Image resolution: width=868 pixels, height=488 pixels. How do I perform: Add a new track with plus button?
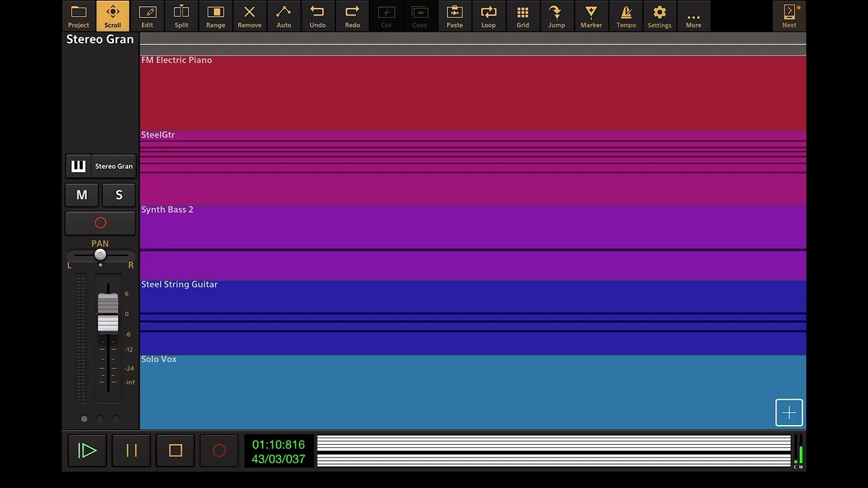[789, 413]
